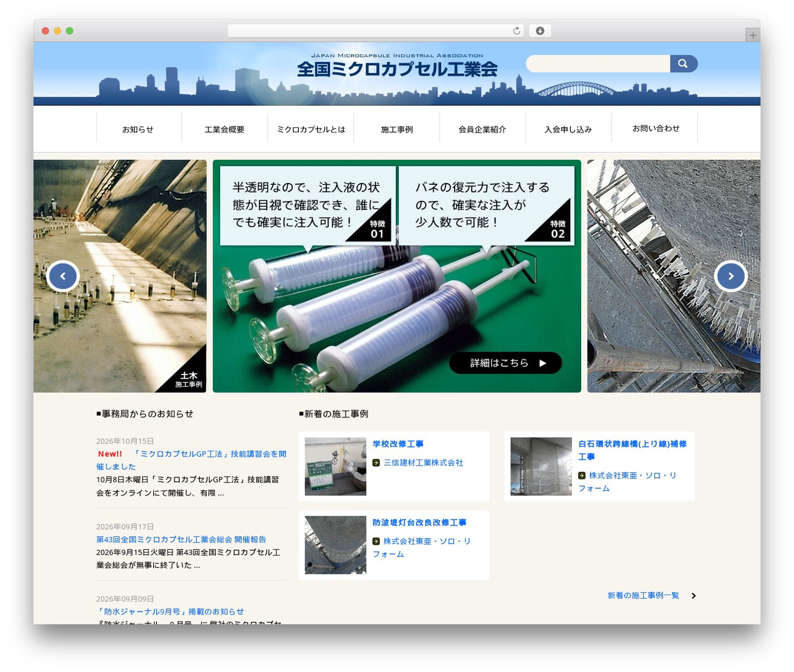Click the ■事務局からのお知らせ heading
Viewport: 794px width, 672px height.
pos(145,414)
